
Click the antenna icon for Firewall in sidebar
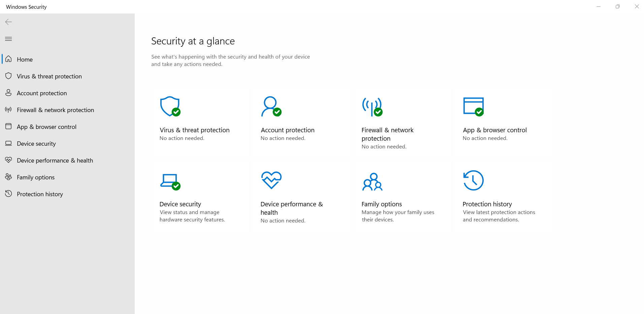(x=8, y=109)
